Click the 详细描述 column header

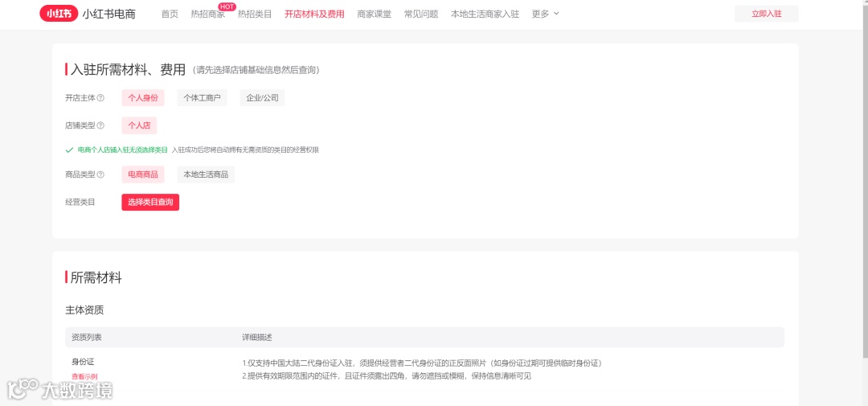(257, 337)
